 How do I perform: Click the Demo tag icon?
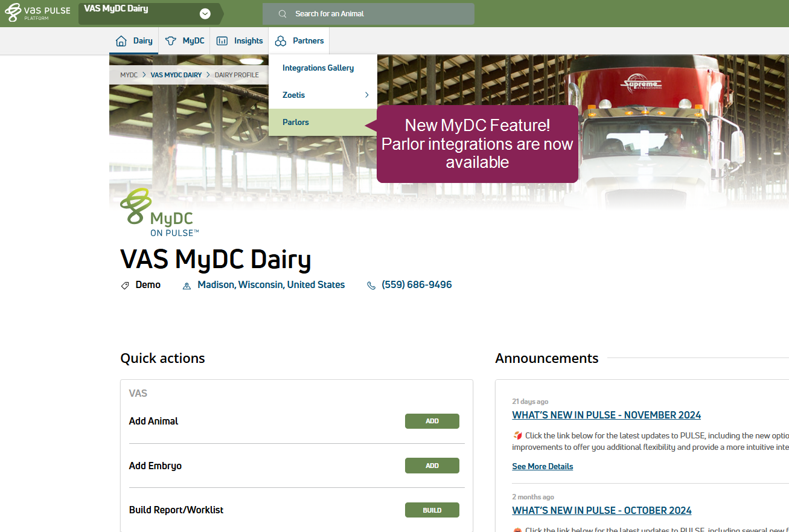tap(125, 286)
